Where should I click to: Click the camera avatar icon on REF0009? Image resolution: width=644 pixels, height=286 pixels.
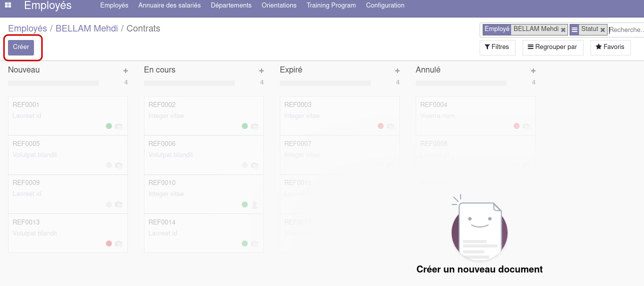(119, 204)
